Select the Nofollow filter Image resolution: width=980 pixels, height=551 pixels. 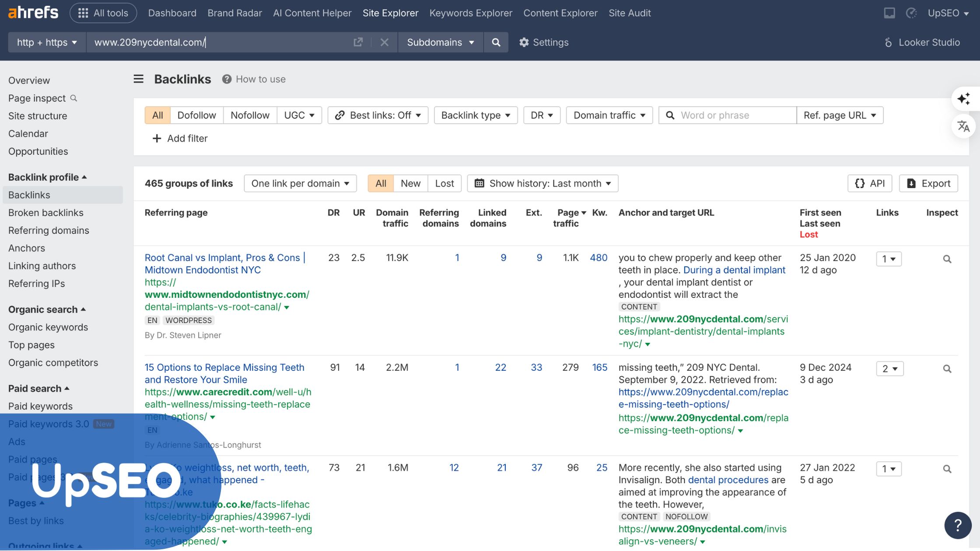click(x=250, y=115)
